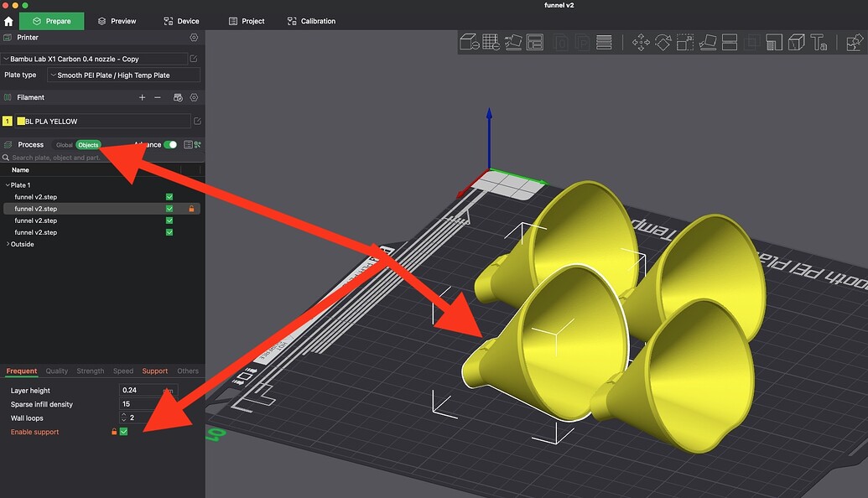Image resolution: width=868 pixels, height=498 pixels.
Task: Select the Lay on face tool
Action: (708, 42)
